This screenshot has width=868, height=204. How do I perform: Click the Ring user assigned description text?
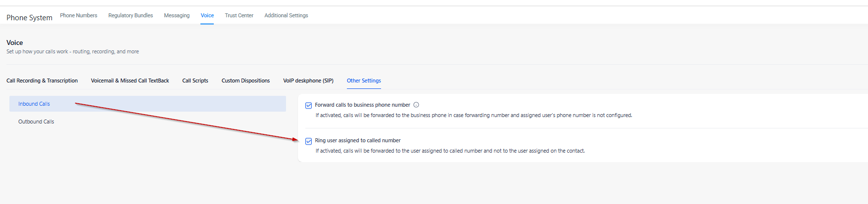coord(450,151)
